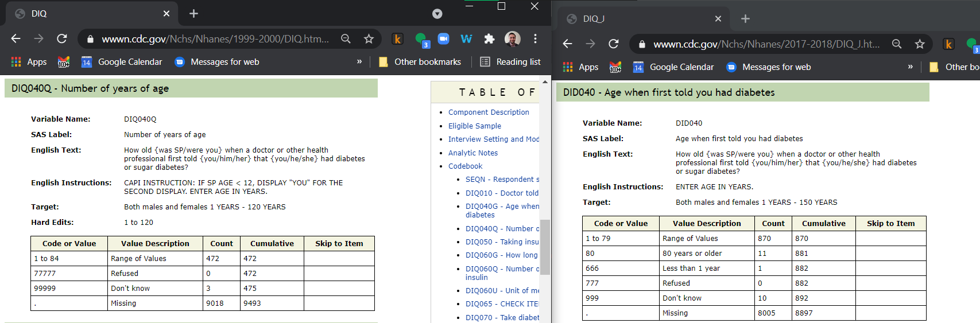
Task: Open Chrome three-dot menu in left window
Action: click(535, 38)
